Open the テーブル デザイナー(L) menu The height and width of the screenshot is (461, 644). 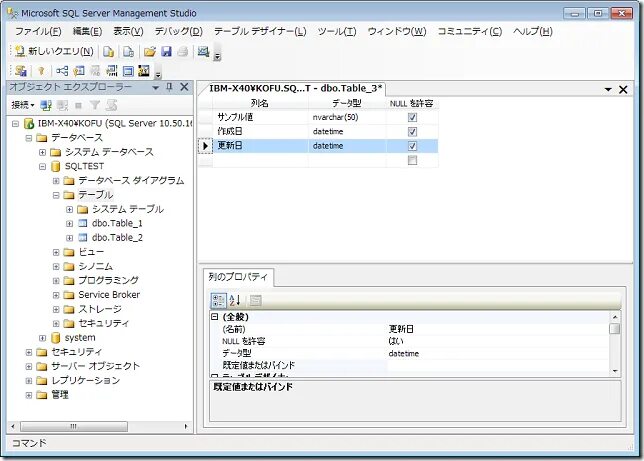click(x=260, y=32)
